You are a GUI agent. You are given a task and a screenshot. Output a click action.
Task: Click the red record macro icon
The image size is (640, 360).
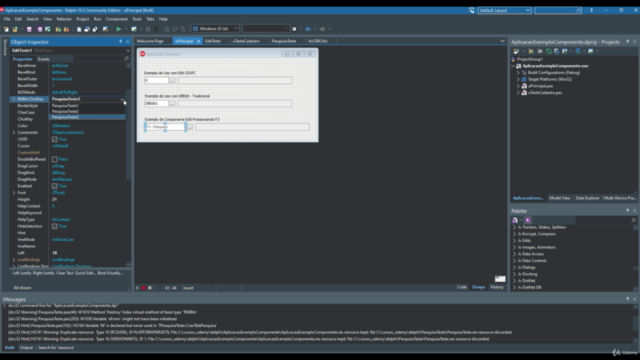point(144,288)
